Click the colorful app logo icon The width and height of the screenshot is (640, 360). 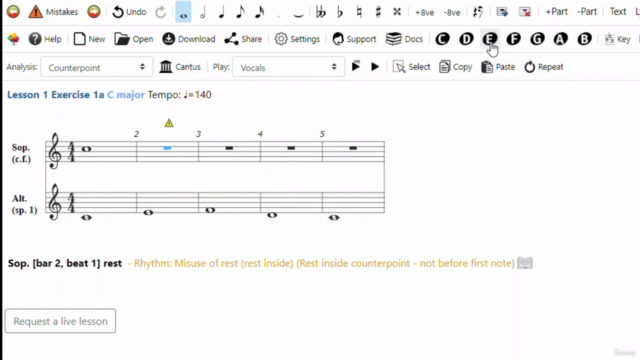[x=13, y=39]
